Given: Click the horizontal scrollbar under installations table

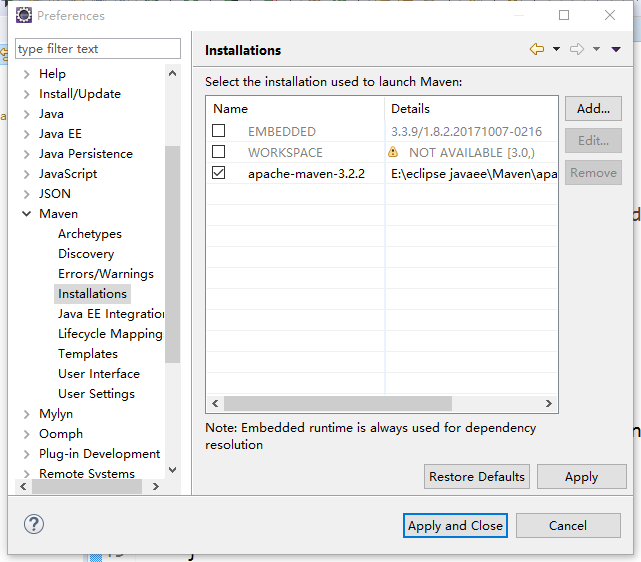Looking at the screenshot, I should pos(340,403).
